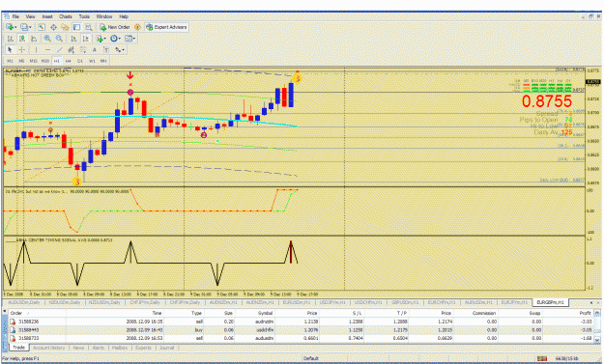Switch to the AUDUSDm,Daily chart tab
The image size is (604, 364).
pyautogui.click(x=24, y=303)
